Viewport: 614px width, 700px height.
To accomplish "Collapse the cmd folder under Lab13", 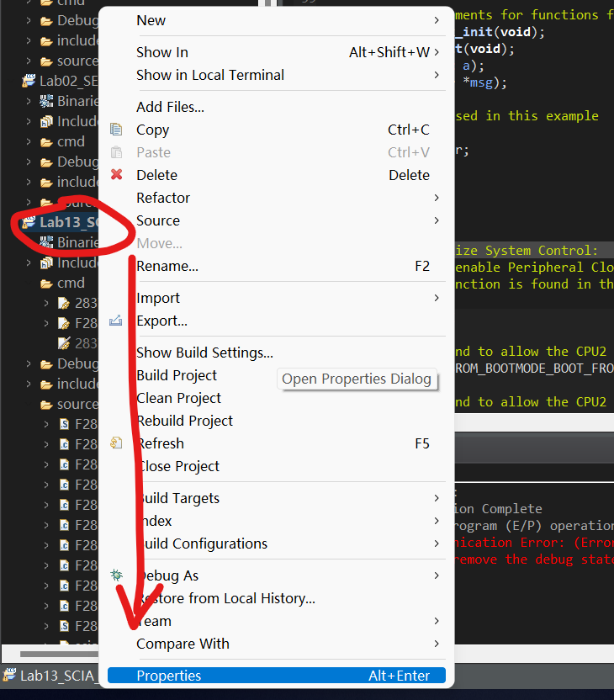I will click(29, 283).
